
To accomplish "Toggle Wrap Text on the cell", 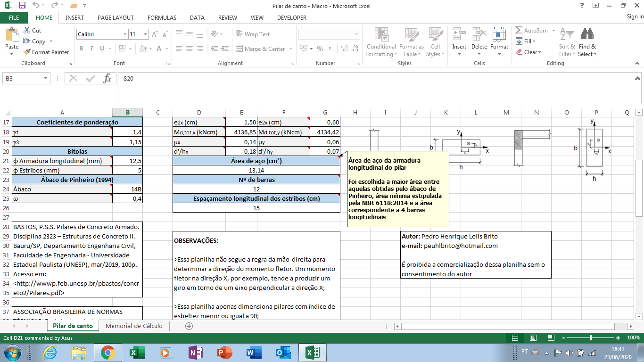I will (253, 34).
